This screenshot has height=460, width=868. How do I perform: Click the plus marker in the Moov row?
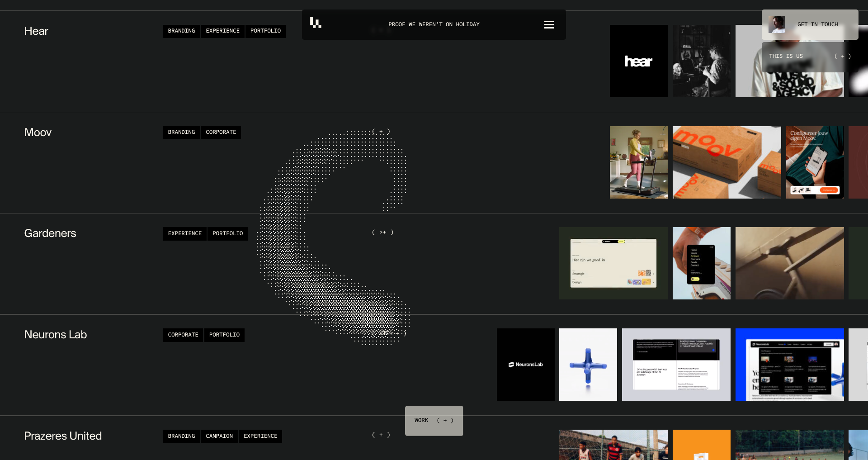[x=381, y=132]
